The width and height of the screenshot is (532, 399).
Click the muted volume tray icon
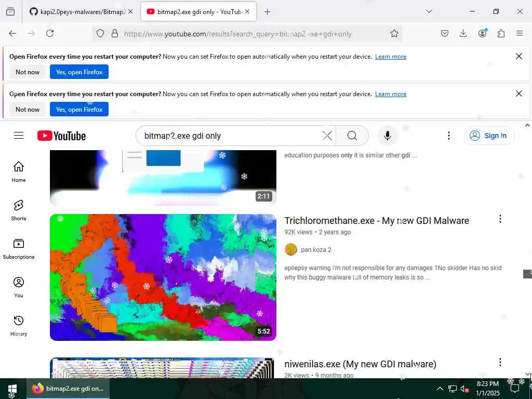tap(464, 389)
